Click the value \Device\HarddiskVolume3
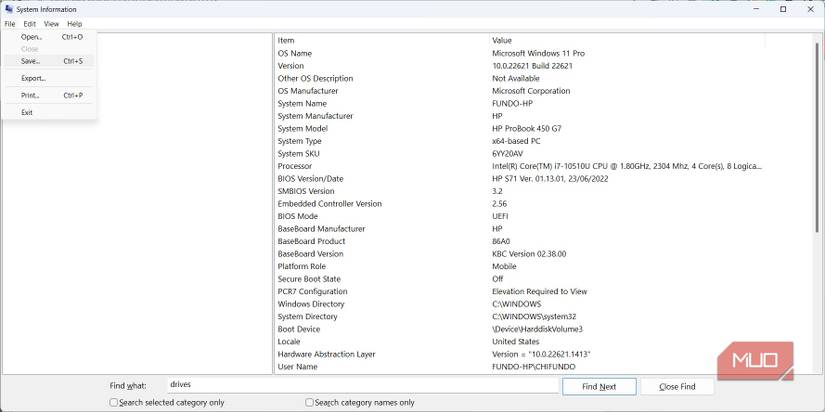Viewport: 825px width, 412px height. [x=537, y=329]
